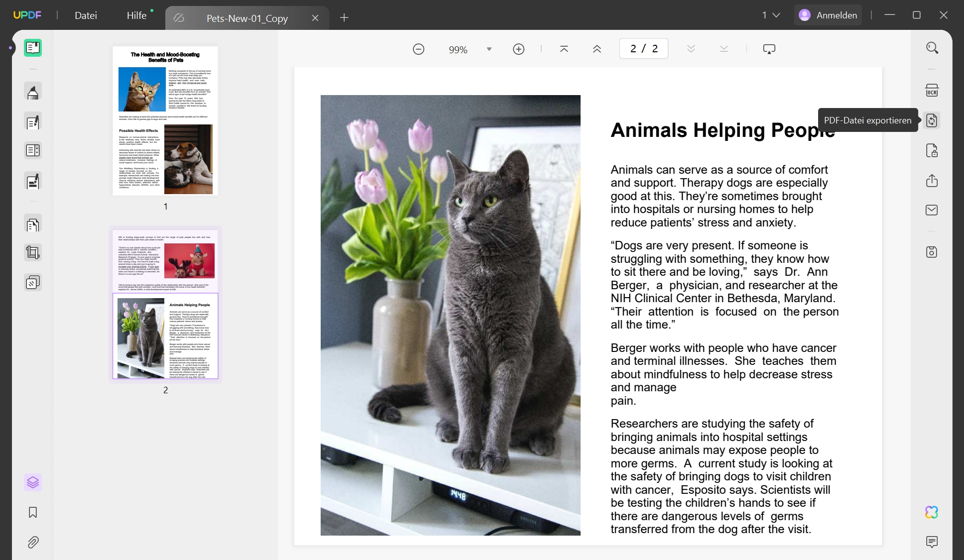Toggle the bookmarks panel
The width and height of the screenshot is (964, 560).
pos(33,512)
